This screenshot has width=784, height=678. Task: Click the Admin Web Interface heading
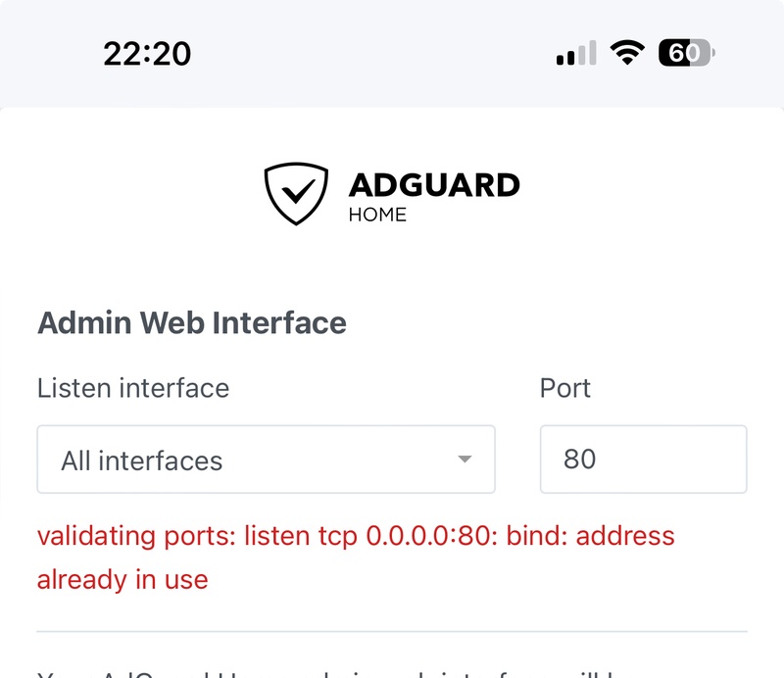point(191,322)
